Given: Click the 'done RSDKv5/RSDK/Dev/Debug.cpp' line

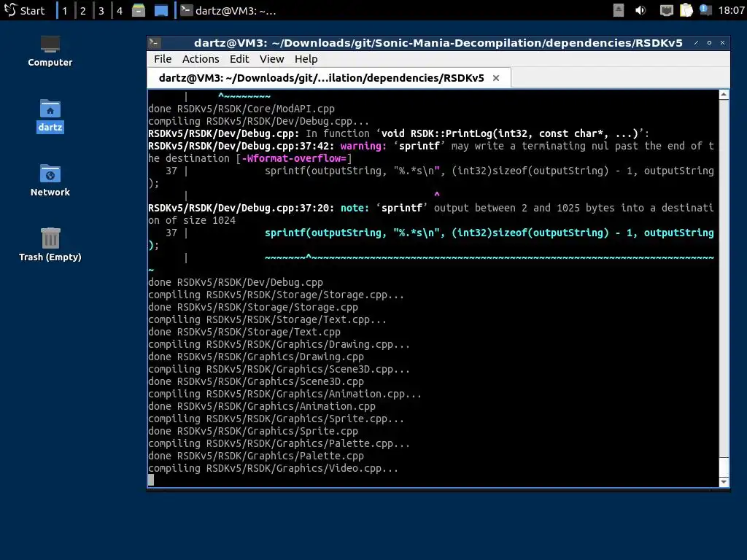Looking at the screenshot, I should [x=236, y=282].
